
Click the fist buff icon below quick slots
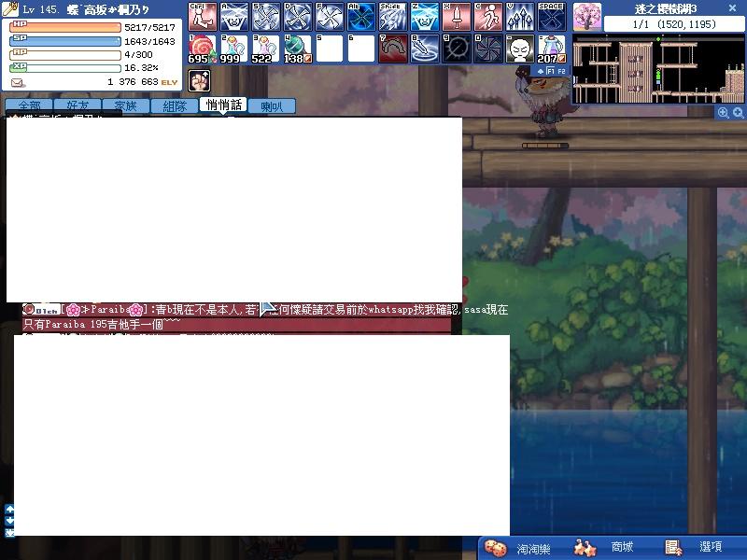[x=200, y=80]
